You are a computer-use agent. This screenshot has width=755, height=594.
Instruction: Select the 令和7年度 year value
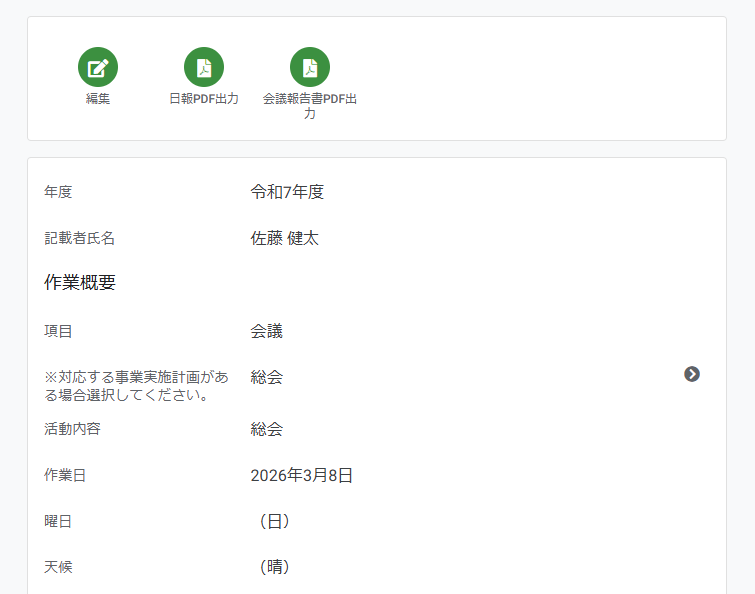[287, 192]
